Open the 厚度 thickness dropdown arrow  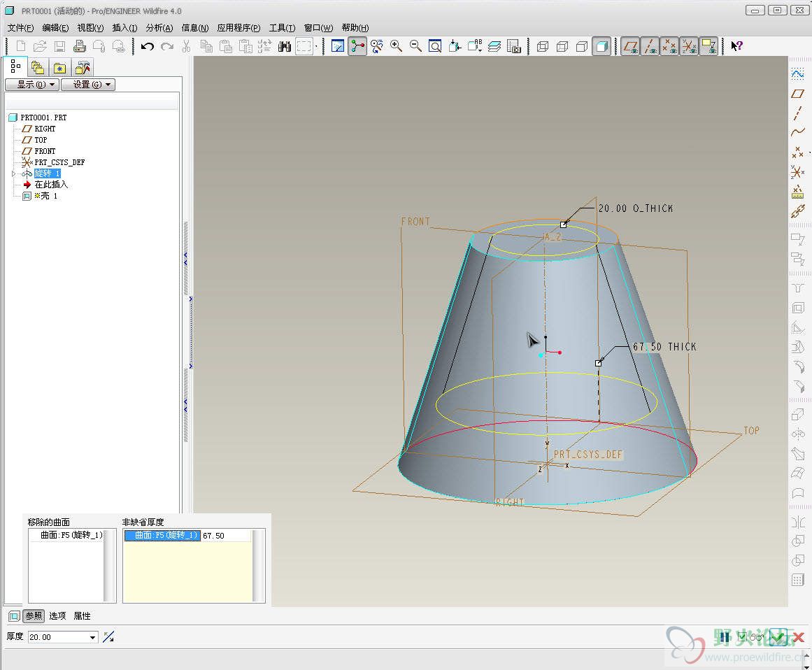93,637
